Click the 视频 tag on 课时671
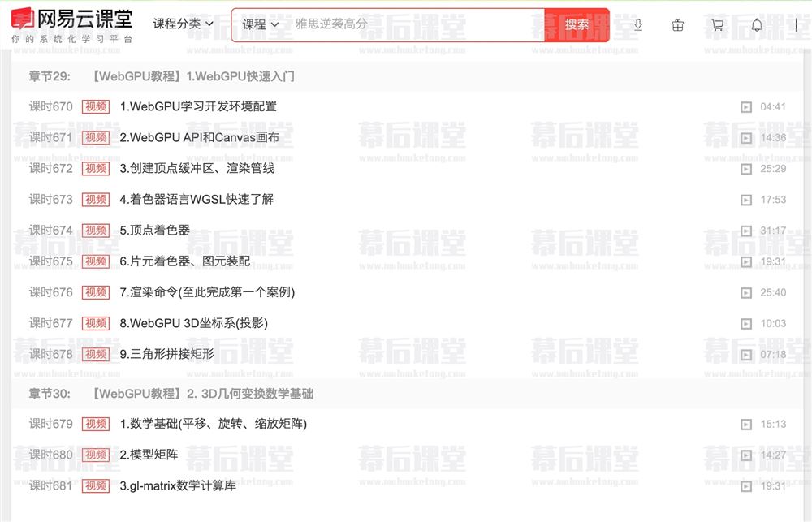The width and height of the screenshot is (812, 522). click(x=96, y=138)
